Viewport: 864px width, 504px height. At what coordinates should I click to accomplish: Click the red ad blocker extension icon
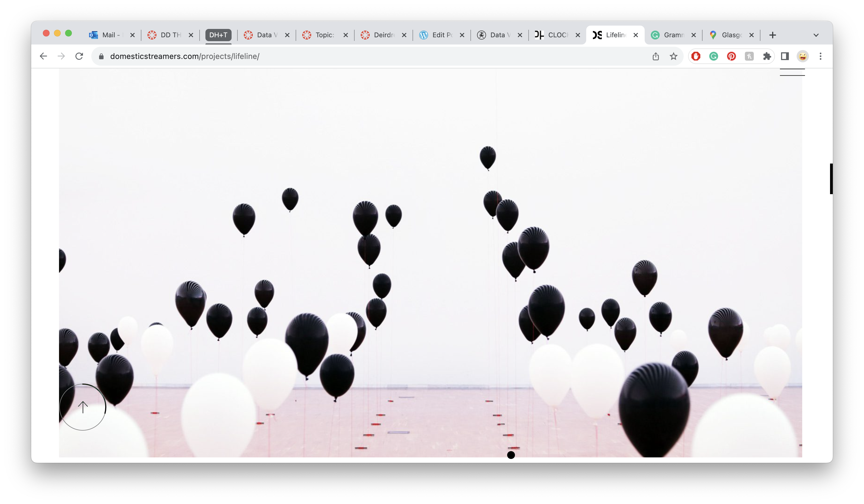click(x=696, y=56)
